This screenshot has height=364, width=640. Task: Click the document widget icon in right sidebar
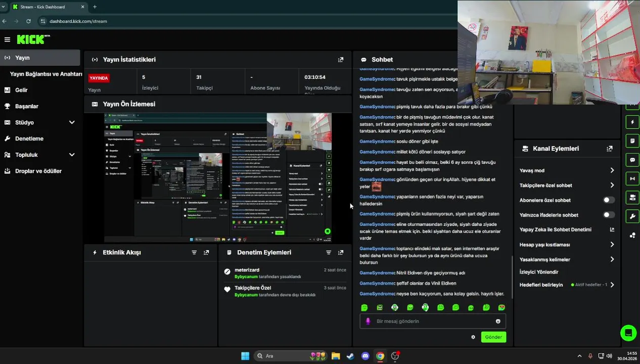point(632,141)
